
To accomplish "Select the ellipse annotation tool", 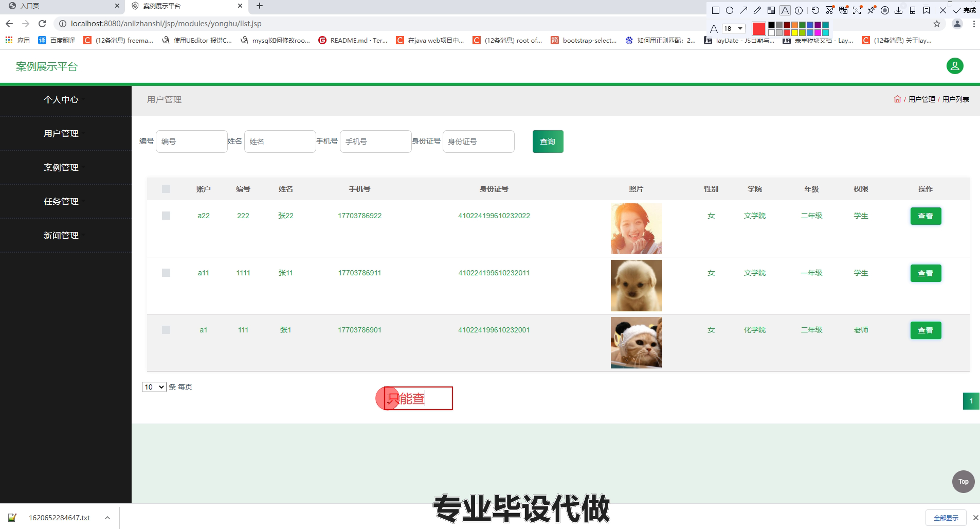I will (x=730, y=10).
